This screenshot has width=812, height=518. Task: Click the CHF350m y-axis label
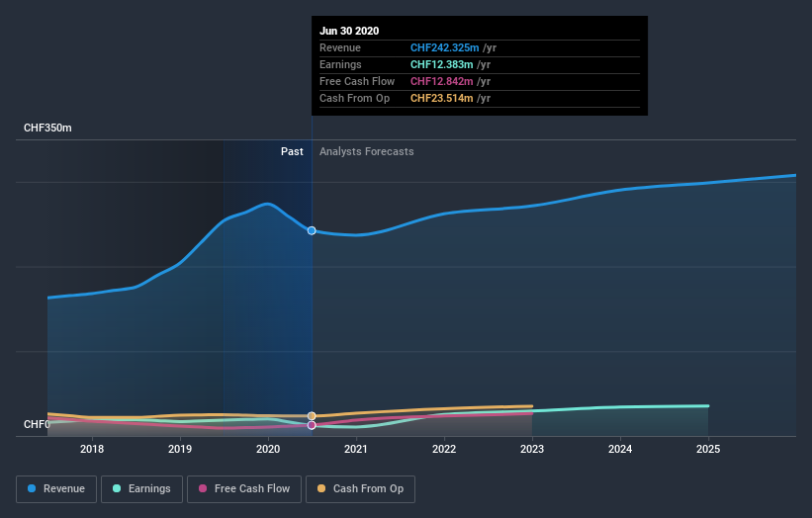pyautogui.click(x=47, y=128)
